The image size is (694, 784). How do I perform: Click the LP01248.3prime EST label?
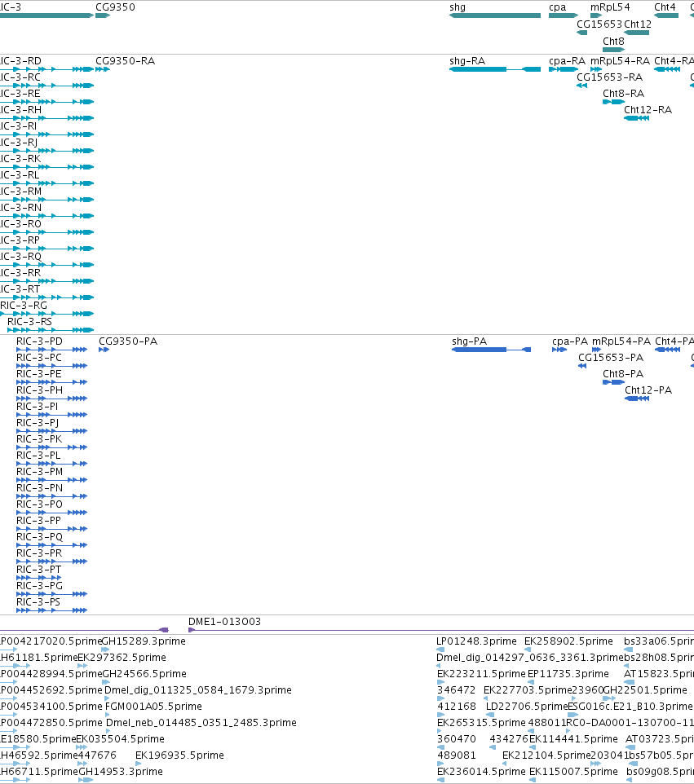476,641
